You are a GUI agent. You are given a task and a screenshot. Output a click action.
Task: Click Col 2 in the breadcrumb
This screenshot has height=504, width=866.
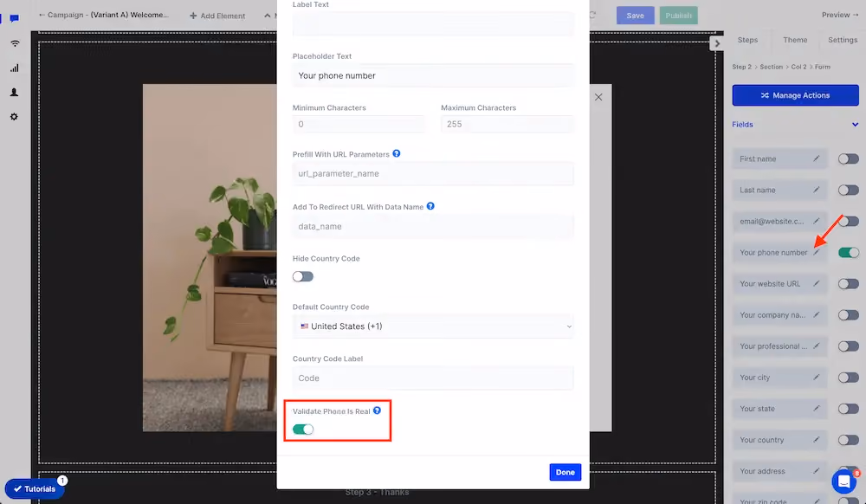coord(798,67)
